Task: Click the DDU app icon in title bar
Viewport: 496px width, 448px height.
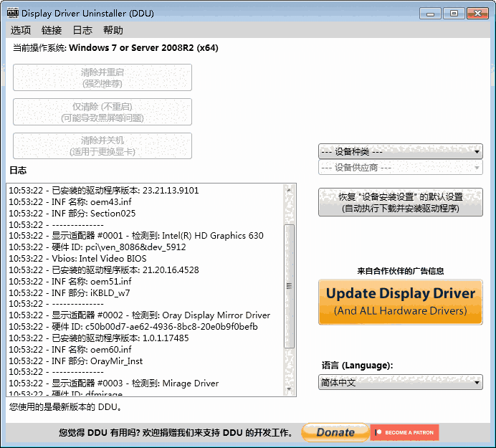Action: click(x=13, y=13)
